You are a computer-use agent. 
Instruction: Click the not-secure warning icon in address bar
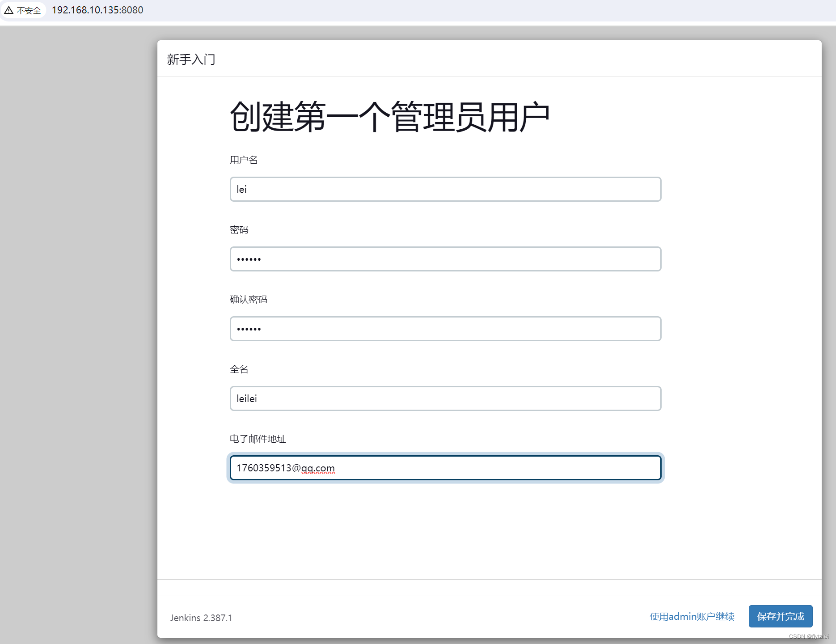9,10
